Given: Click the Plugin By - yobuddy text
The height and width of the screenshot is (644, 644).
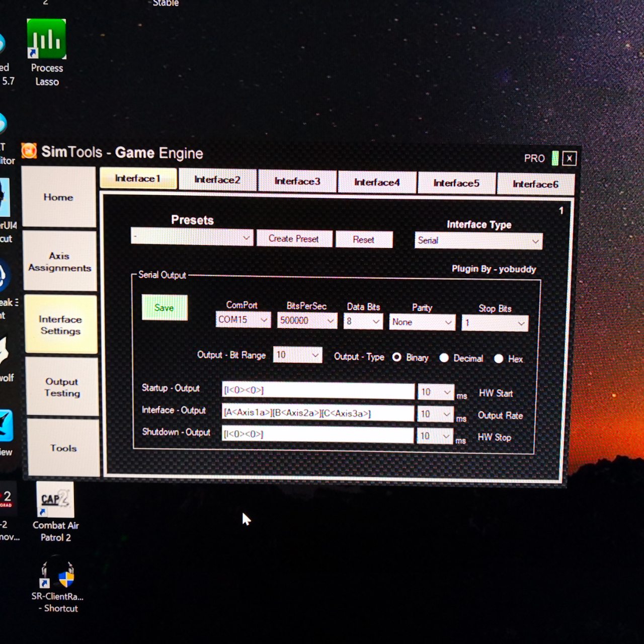Looking at the screenshot, I should 494,269.
